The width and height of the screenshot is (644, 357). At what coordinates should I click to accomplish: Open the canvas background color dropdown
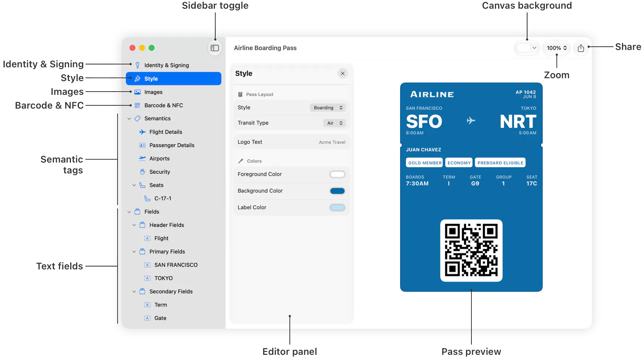pyautogui.click(x=527, y=48)
